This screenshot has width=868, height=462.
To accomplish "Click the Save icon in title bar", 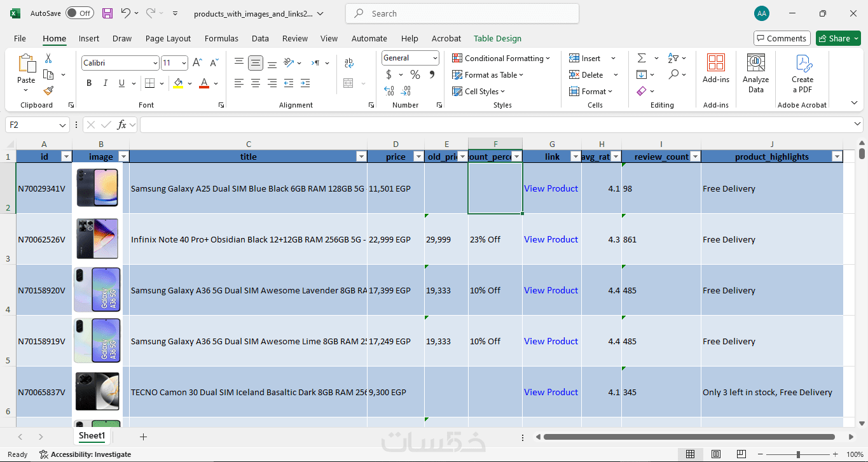I will tap(107, 13).
